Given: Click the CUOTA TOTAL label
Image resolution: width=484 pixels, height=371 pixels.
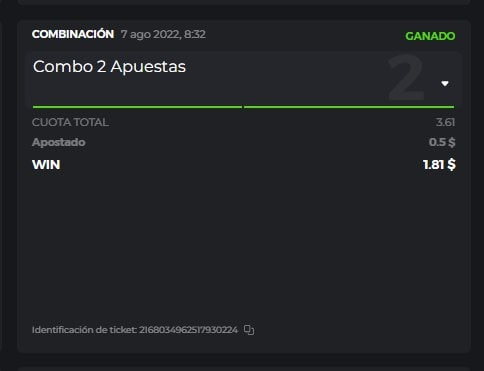Looking at the screenshot, I should pyautogui.click(x=70, y=122).
